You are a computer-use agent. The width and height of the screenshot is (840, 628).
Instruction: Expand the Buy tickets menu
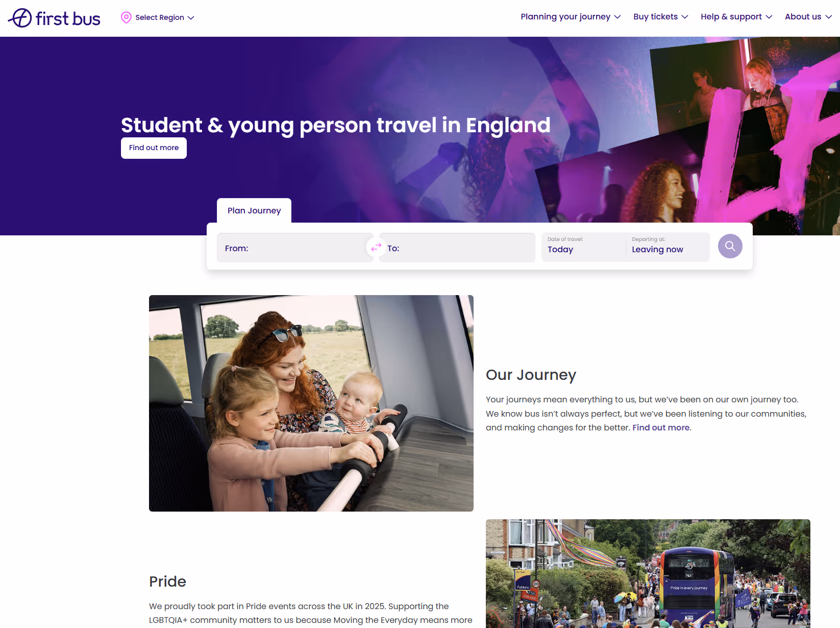tap(661, 17)
